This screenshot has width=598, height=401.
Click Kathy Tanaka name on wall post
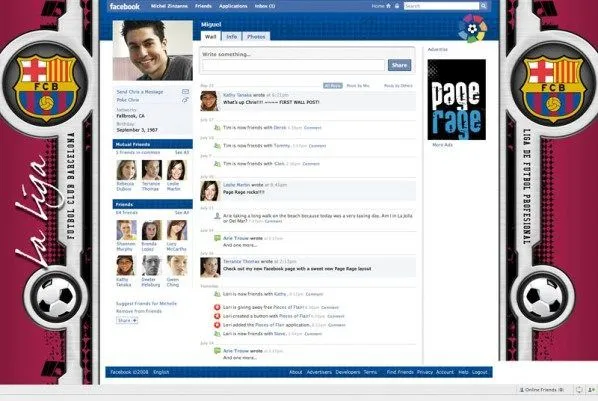237,95
